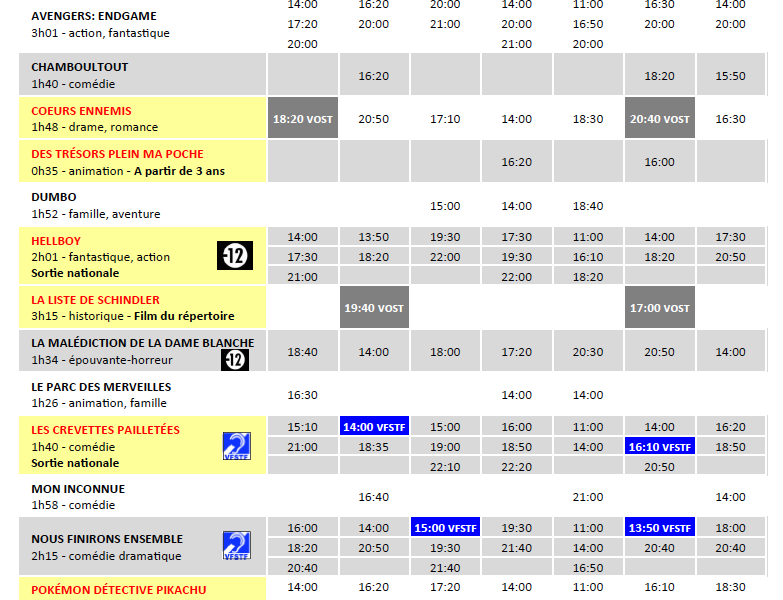
Task: Select the 18:20 VOST showing of Coeurs Ennemis
Action: click(303, 119)
